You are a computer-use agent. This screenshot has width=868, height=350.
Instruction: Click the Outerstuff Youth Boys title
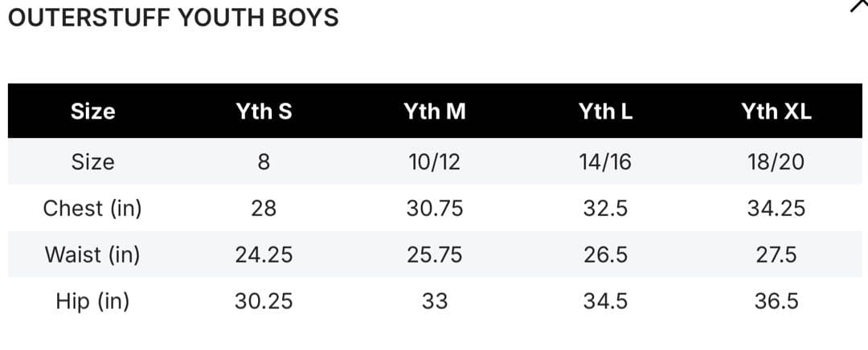(x=173, y=18)
